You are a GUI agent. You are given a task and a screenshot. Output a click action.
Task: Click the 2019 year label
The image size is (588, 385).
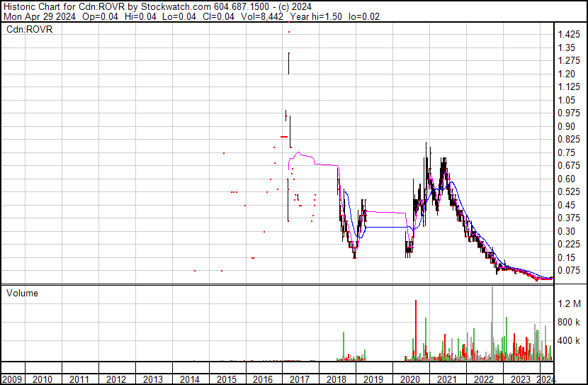click(373, 379)
